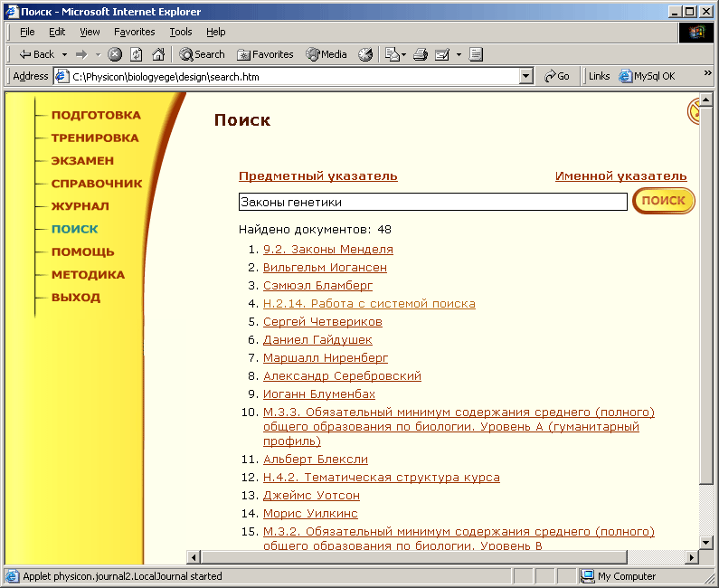Image resolution: width=719 pixels, height=588 pixels.
Task: Open result Альберт Блексли
Action: point(316,460)
